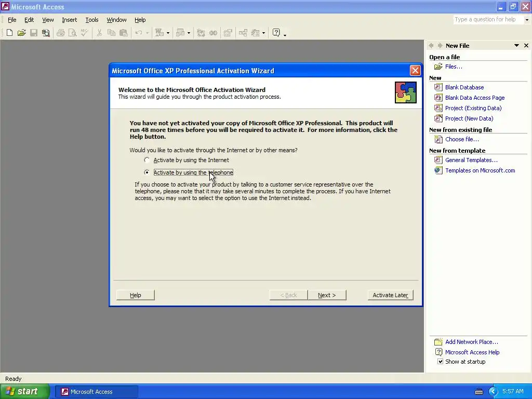Click the Next button in wizard
This screenshot has width=532, height=399.
tap(327, 295)
